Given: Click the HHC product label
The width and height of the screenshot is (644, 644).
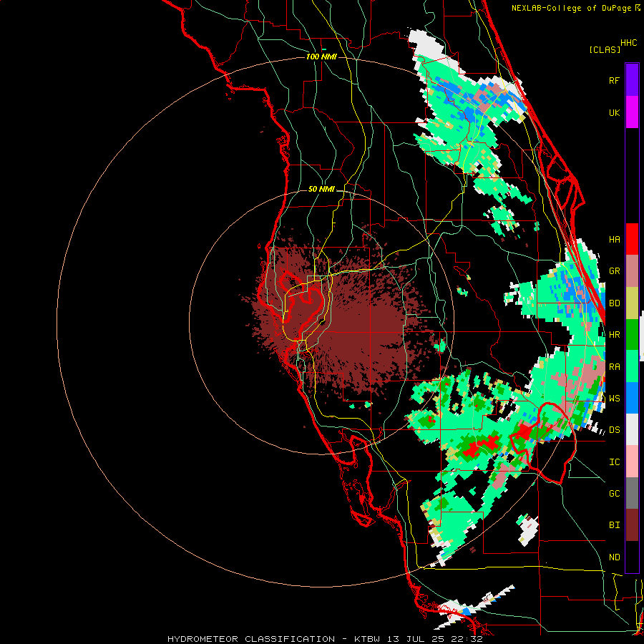Looking at the screenshot, I should tap(628, 43).
